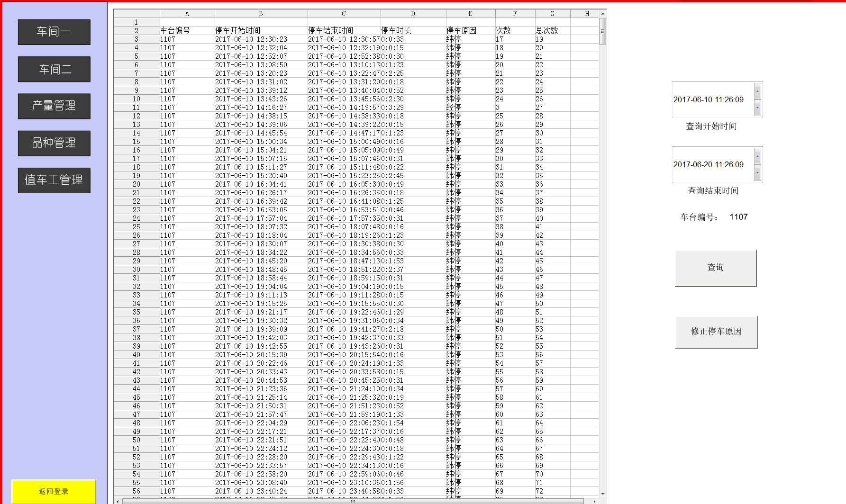Click the yellow 返回登录 button
This screenshot has height=504, width=846.
54,491
